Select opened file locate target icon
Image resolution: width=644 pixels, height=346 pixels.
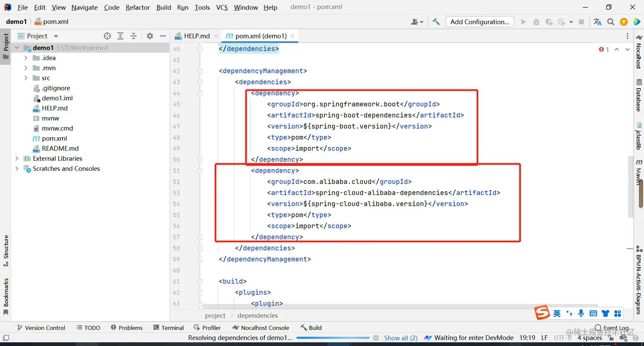(107, 36)
